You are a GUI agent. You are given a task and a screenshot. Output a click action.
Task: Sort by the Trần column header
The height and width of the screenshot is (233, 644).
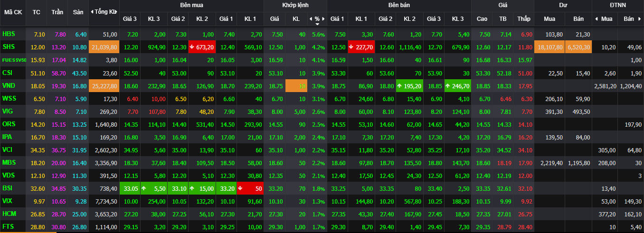pos(57,12)
